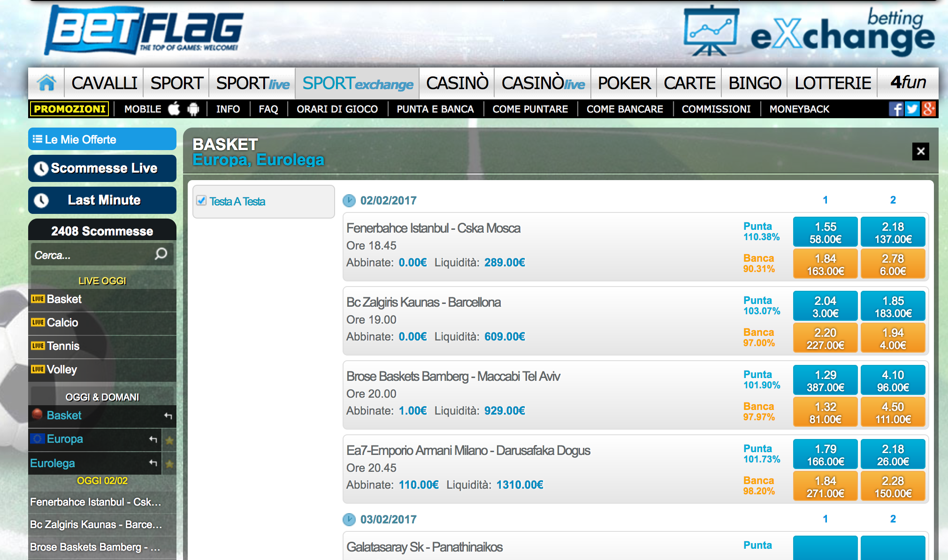Viewport: 948px width, 560px height.
Task: Lay Fenerbahce at odds 1.84 163.00€
Action: pyautogui.click(x=825, y=264)
